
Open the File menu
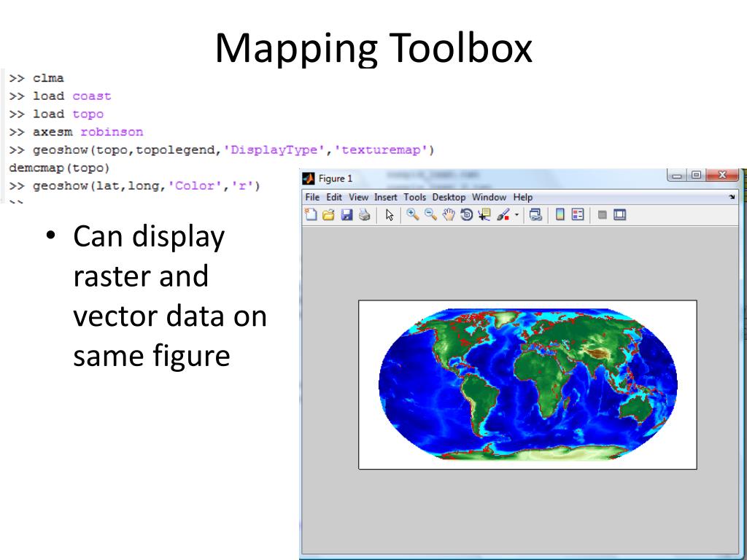[312, 197]
